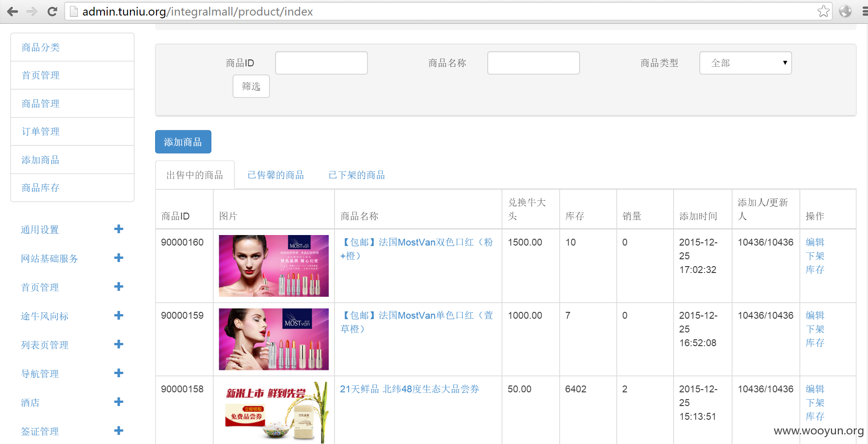Expand 通用设置 with plus icon
The height and width of the screenshot is (444, 868).
[x=119, y=229]
